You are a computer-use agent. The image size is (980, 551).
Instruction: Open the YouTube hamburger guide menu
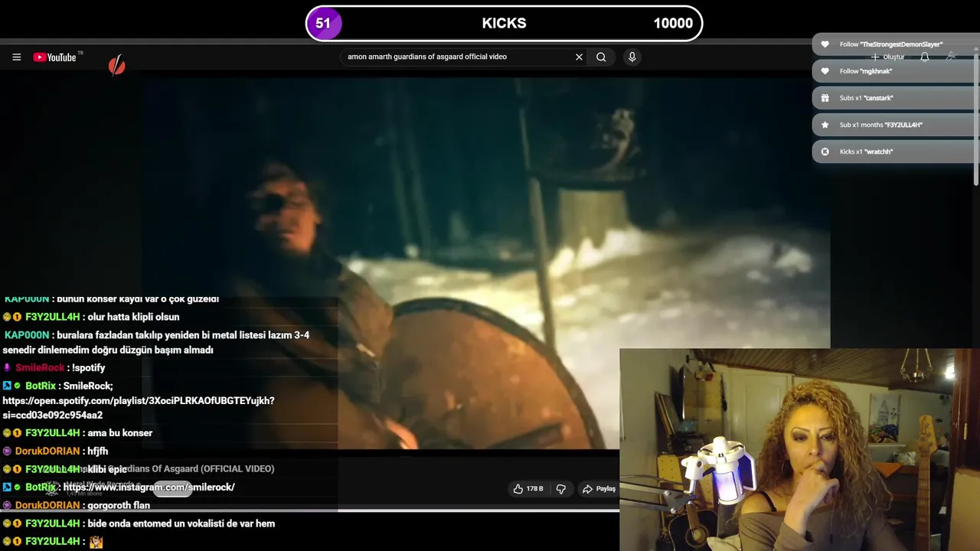pyautogui.click(x=16, y=57)
